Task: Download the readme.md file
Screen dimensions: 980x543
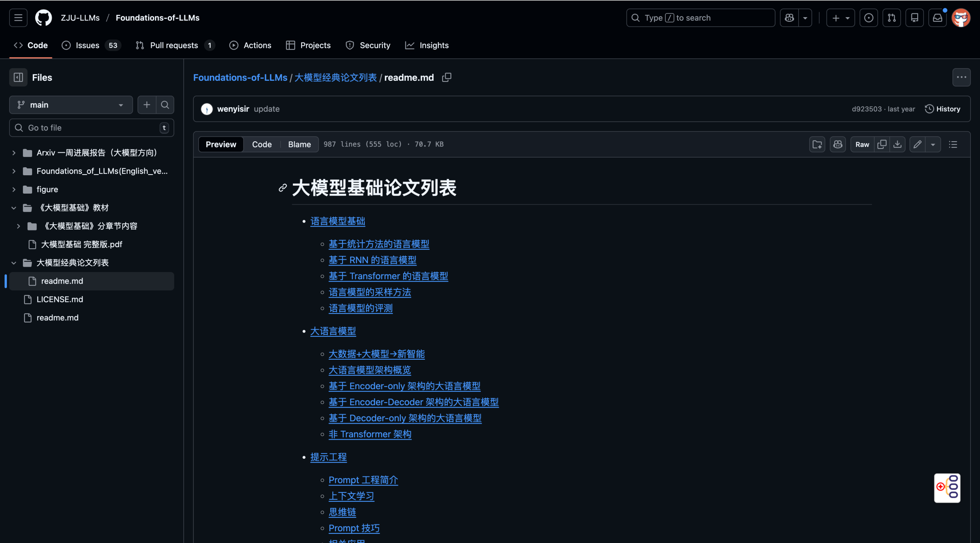Action: [898, 144]
